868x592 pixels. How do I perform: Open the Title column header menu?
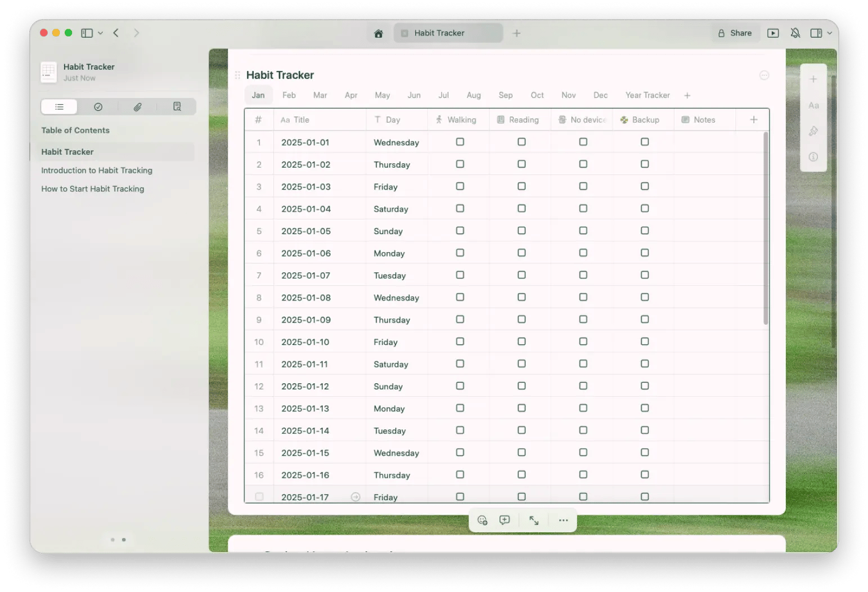[x=320, y=120]
